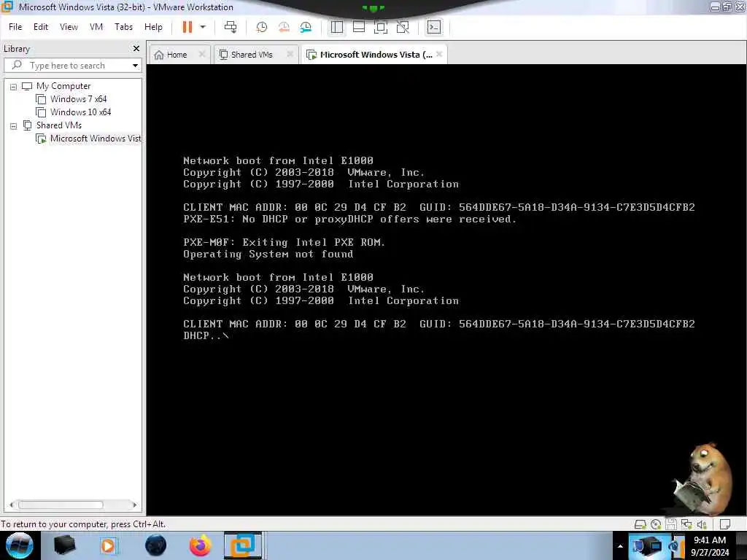Click the sound card status icon
This screenshot has width=747, height=560.
tap(702, 525)
